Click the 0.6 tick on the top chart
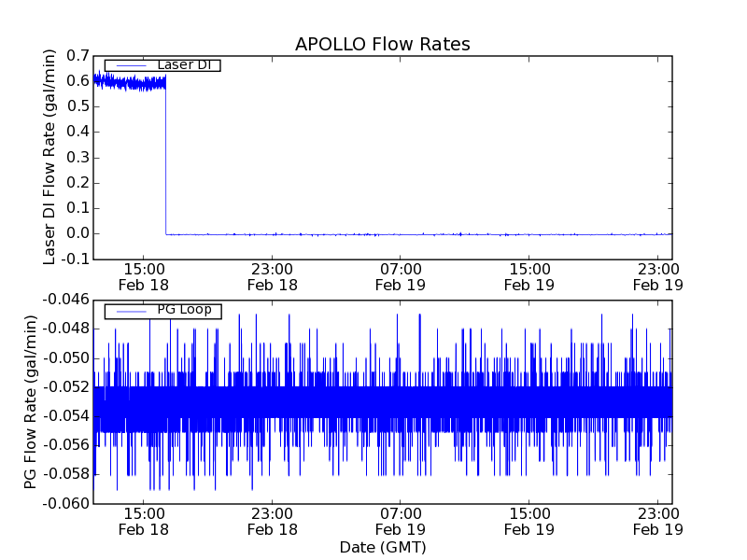 click(x=78, y=81)
